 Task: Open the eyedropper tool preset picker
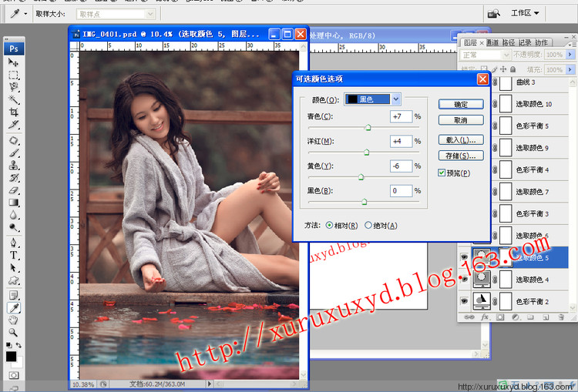pyautogui.click(x=25, y=14)
